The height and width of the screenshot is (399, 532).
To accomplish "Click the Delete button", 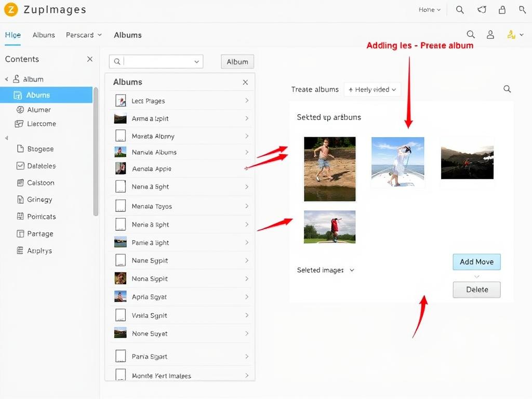I will pyautogui.click(x=477, y=290).
